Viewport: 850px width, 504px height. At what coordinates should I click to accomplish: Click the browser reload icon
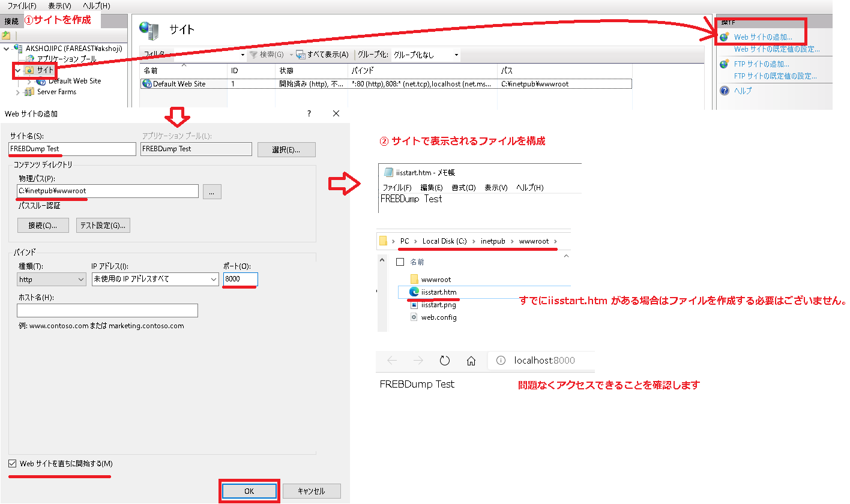(445, 361)
